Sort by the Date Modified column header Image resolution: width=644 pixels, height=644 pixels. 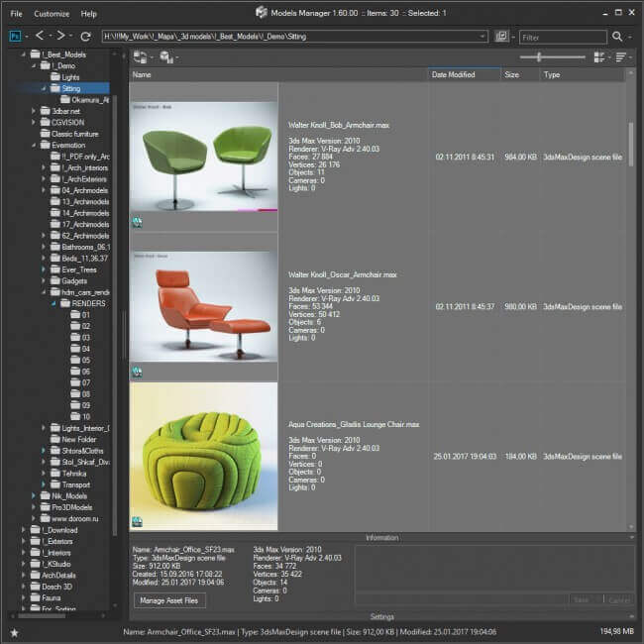pos(464,74)
